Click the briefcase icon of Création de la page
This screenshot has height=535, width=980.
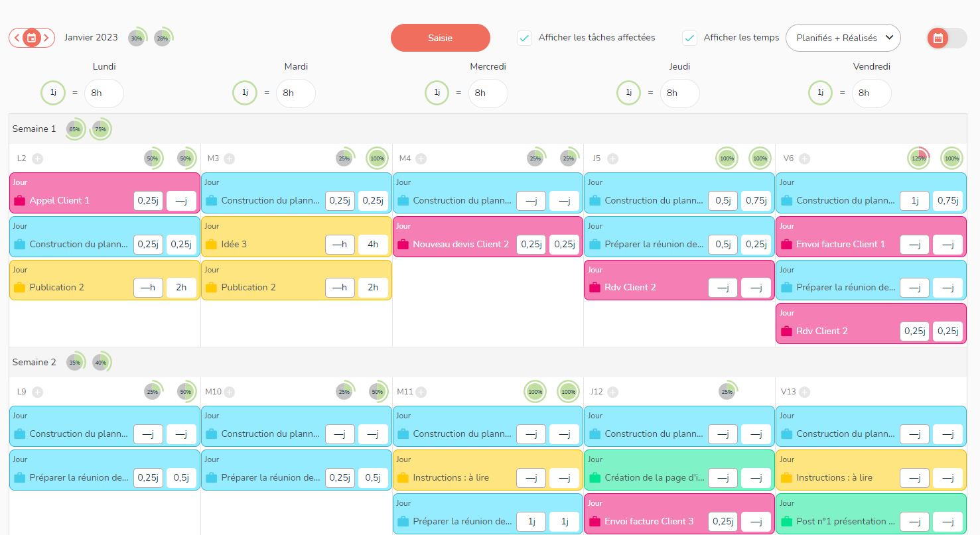coord(595,477)
